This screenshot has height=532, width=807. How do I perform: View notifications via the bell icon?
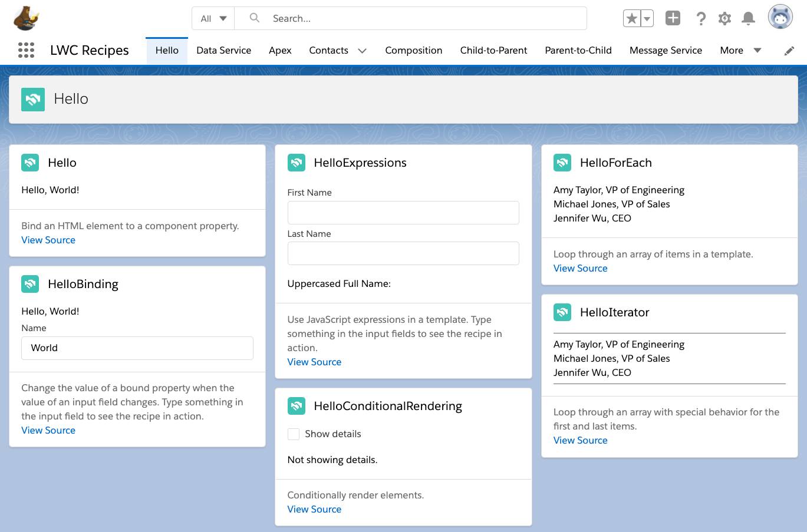tap(748, 18)
